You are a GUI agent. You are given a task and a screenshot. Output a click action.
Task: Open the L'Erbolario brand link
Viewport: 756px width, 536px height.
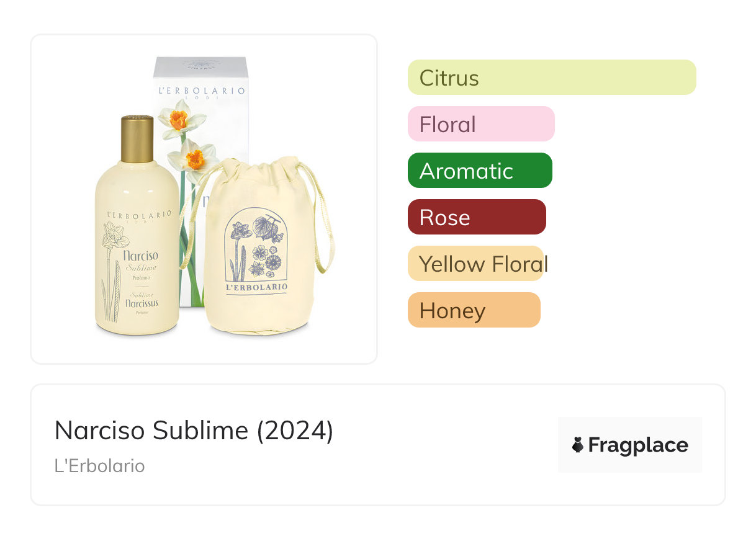click(x=99, y=466)
